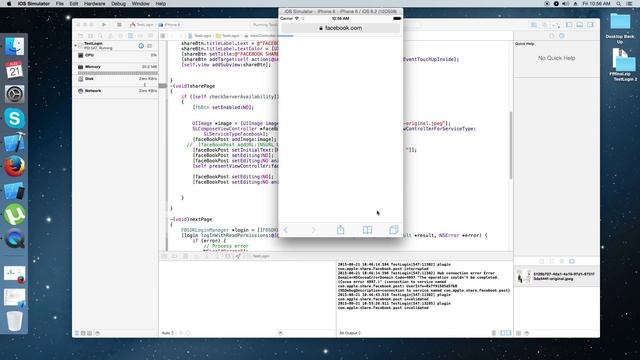The height and width of the screenshot is (360, 640).
Task: Click the Step over debug icon
Action: point(196,256)
